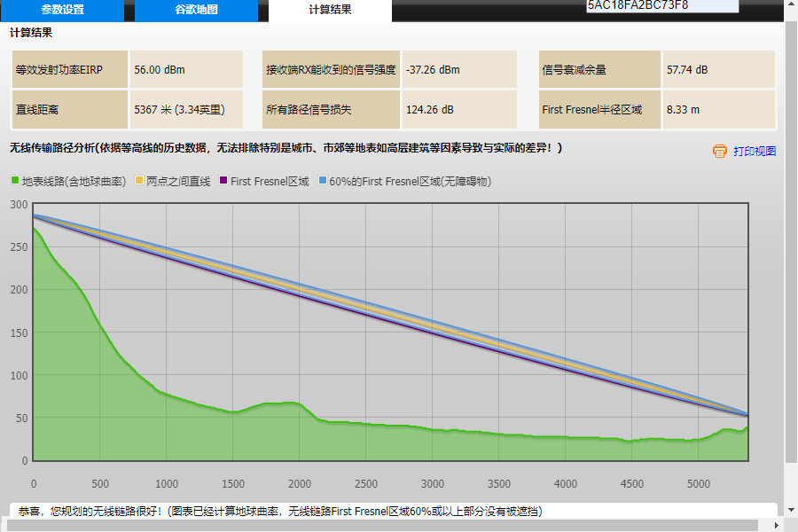
Task: Select the EIRP value 56.00 dBm cell
Action: (186, 68)
